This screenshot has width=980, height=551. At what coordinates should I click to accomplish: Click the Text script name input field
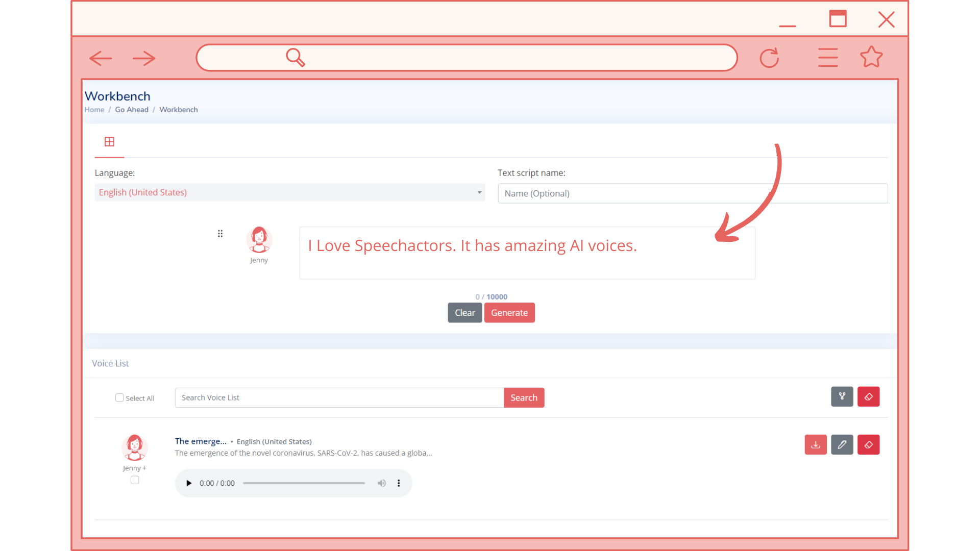[x=693, y=193]
